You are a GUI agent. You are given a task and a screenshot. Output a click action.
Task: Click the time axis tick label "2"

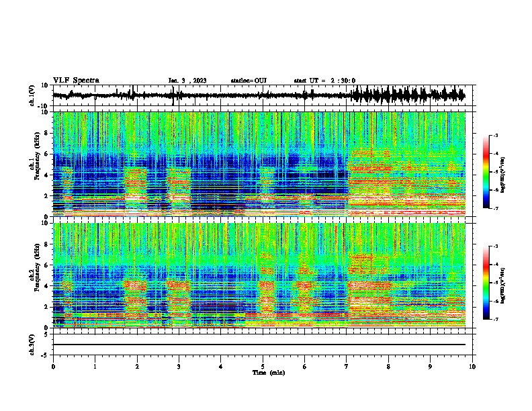(x=137, y=367)
